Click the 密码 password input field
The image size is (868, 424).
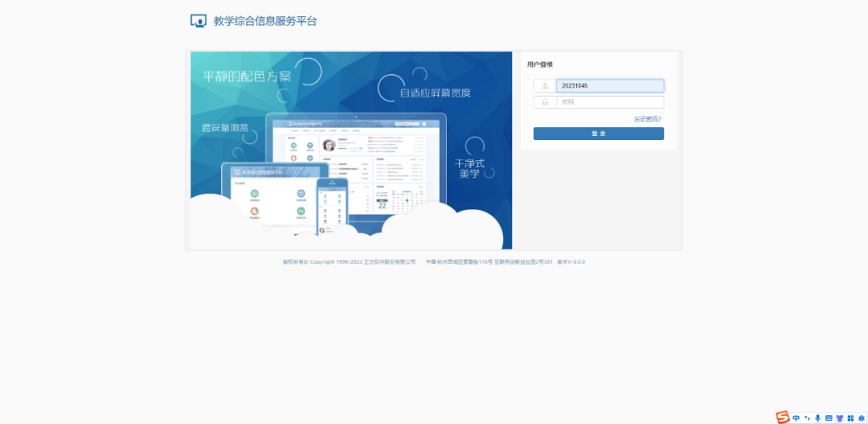(609, 102)
